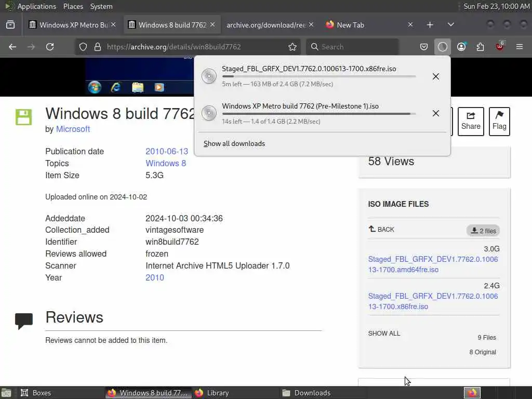Switch to Windows XP Metro tab
The height and width of the screenshot is (399, 532).
point(68,25)
